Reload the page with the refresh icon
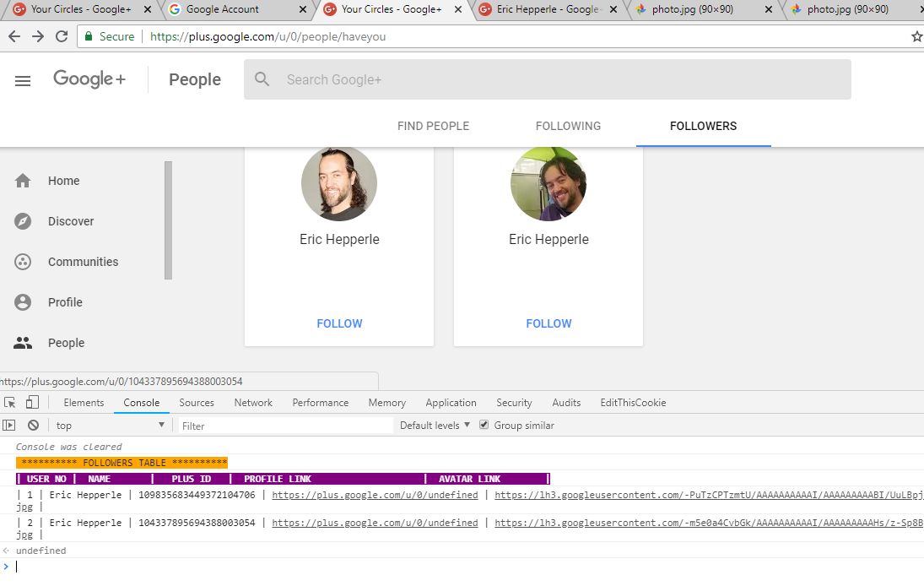 [62, 36]
